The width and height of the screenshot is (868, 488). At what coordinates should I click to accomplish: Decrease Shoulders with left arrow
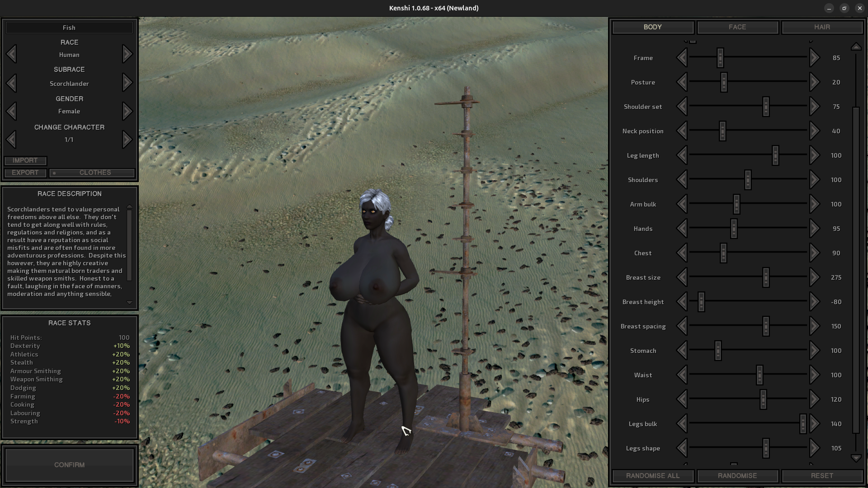point(682,180)
